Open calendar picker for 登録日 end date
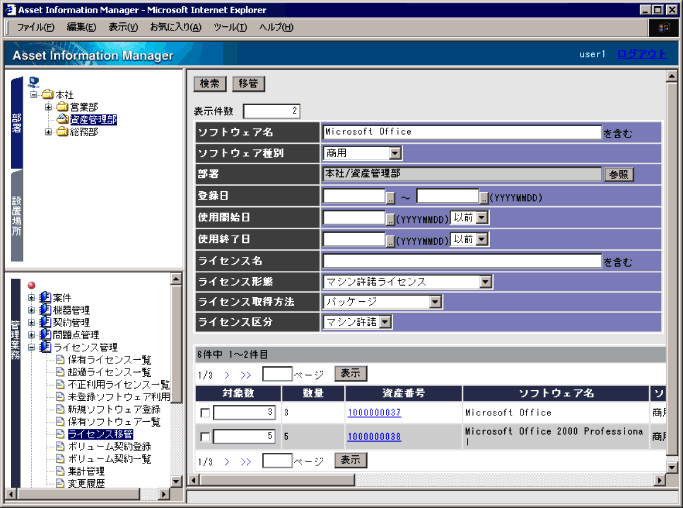683x508 pixels. tap(484, 198)
